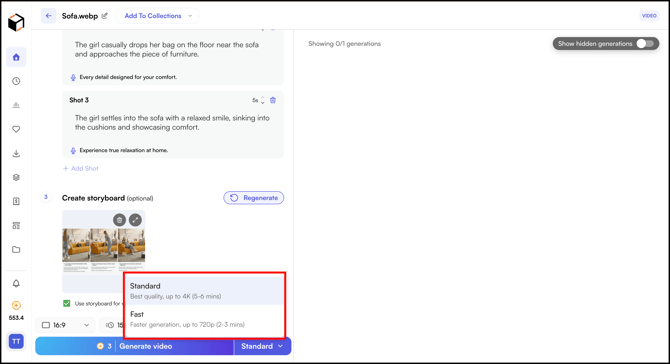Expand the storyboard image to fullscreen
This screenshot has width=670, height=364.
pyautogui.click(x=135, y=220)
